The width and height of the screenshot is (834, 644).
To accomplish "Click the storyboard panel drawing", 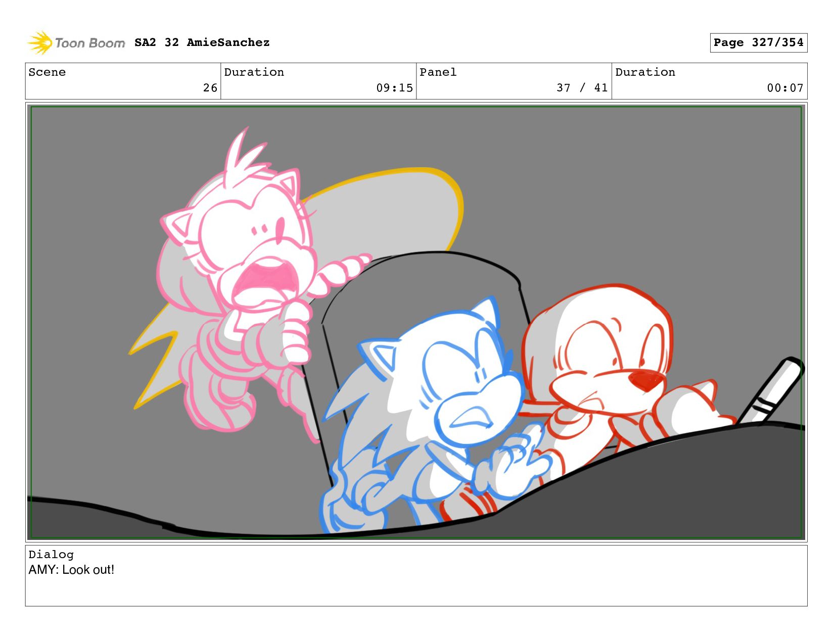I will point(416,322).
